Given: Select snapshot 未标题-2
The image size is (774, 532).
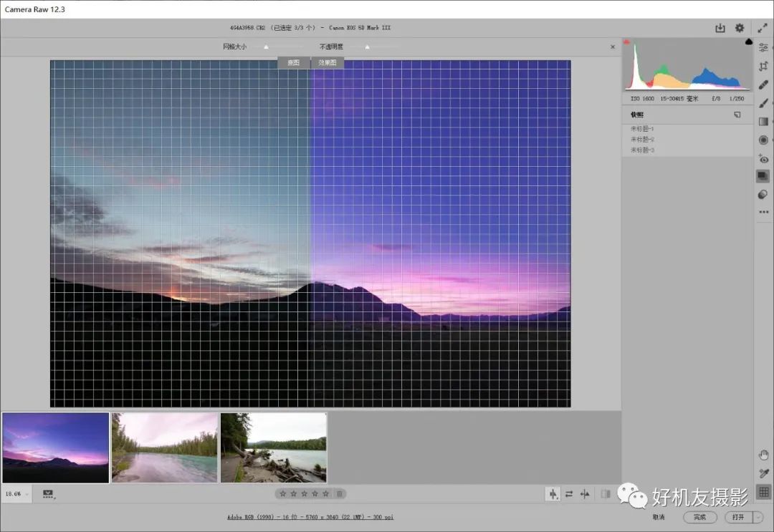Looking at the screenshot, I should 641,140.
